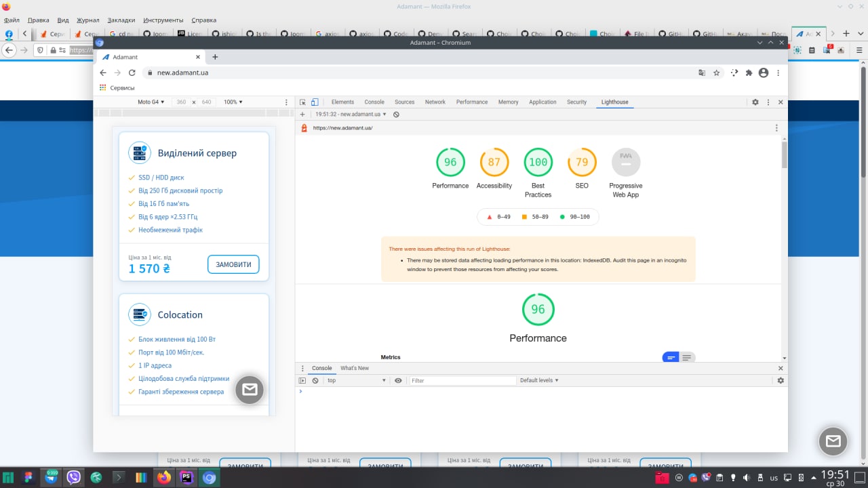
Task: Close the console drawer
Action: (781, 368)
